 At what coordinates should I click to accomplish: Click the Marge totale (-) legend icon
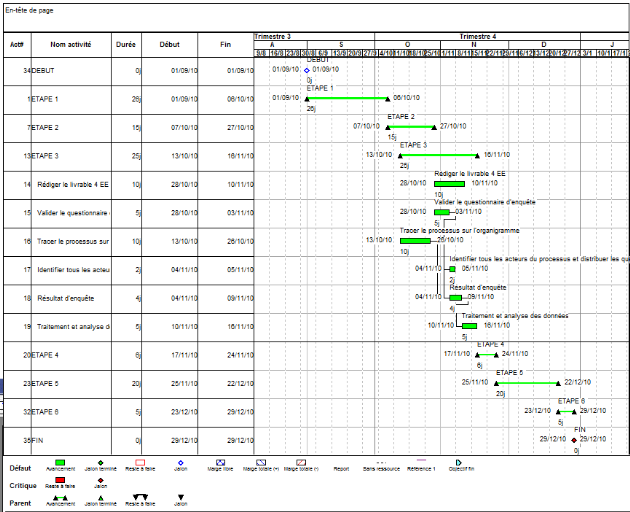click(x=301, y=463)
